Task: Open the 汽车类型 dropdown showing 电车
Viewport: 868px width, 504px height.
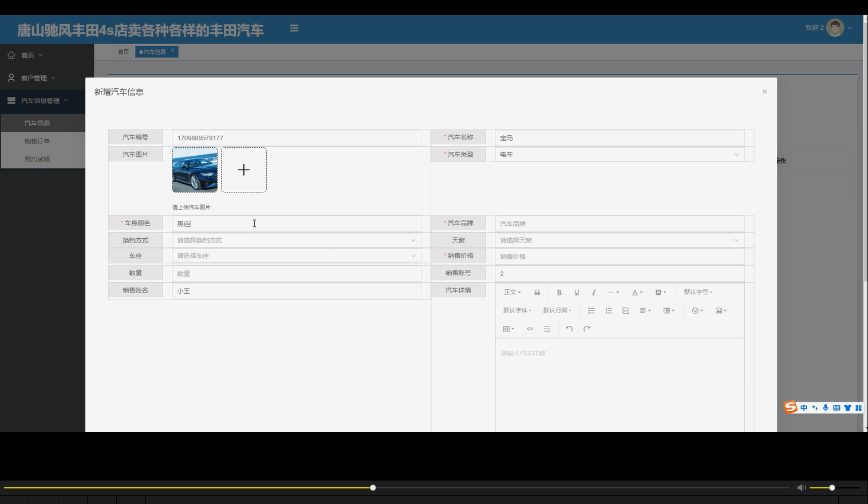Action: (x=620, y=155)
